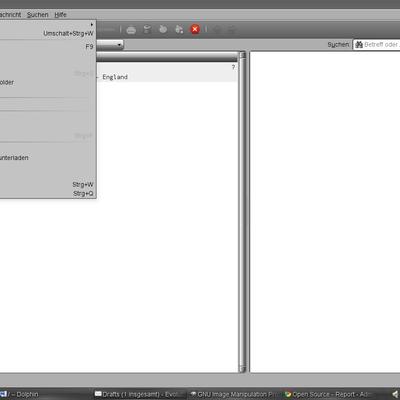Mark message as Junk via toolbar icon
Image resolution: width=400 pixels, height=400 pixels.
pyautogui.click(x=163, y=29)
